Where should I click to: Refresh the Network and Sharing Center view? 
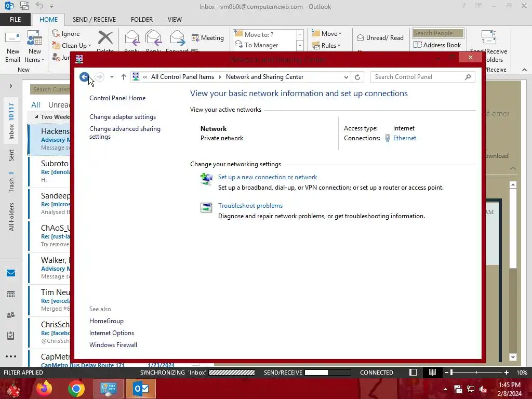click(x=357, y=77)
